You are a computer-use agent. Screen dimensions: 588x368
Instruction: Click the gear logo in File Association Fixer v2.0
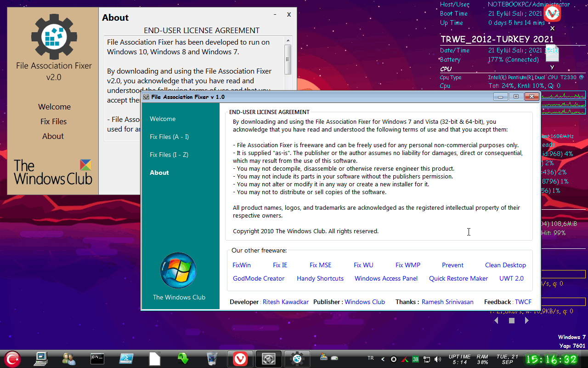(x=54, y=36)
